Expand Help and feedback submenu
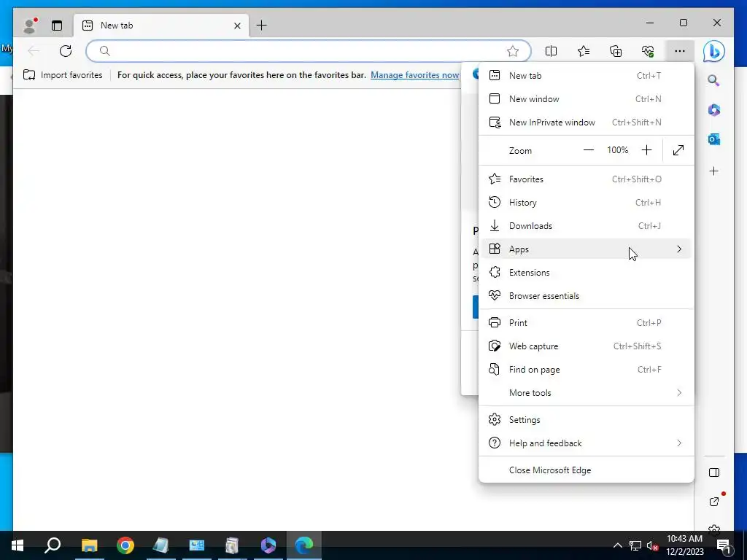Image resolution: width=747 pixels, height=560 pixels. [587, 443]
